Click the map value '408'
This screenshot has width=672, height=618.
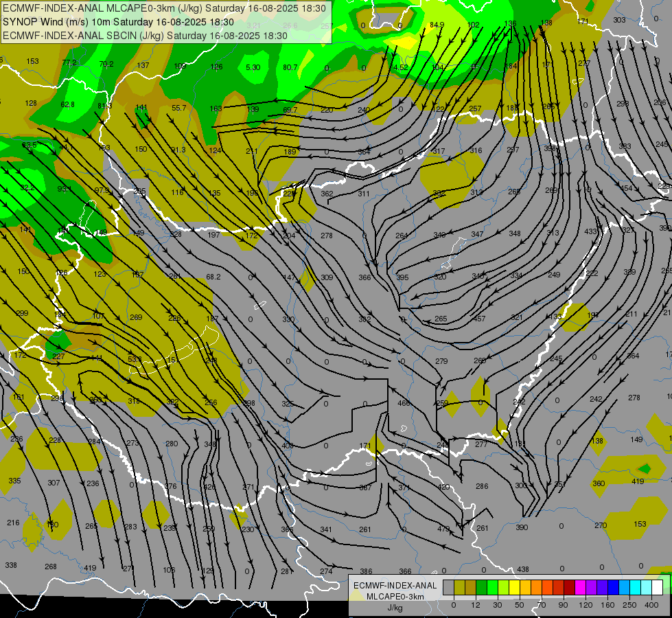tap(288, 446)
